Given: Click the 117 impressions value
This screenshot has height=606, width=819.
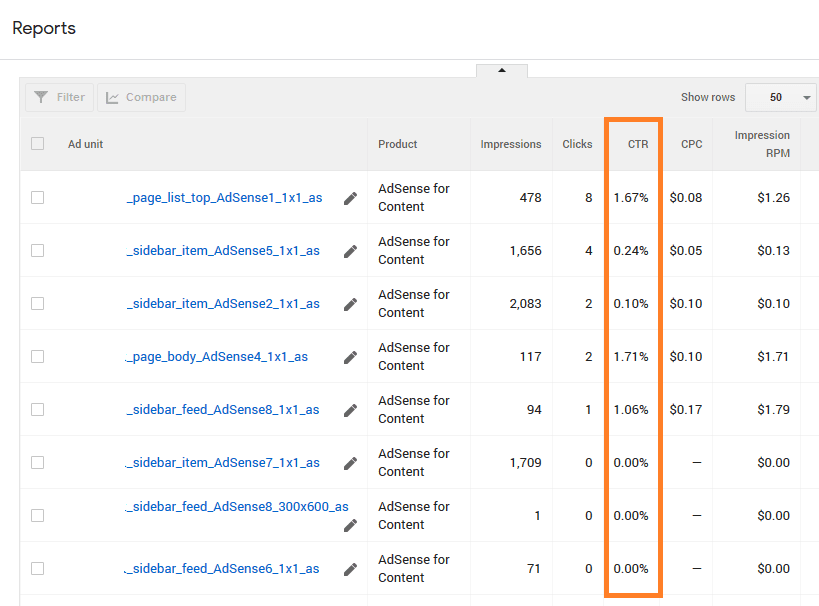Looking at the screenshot, I should [x=531, y=357].
